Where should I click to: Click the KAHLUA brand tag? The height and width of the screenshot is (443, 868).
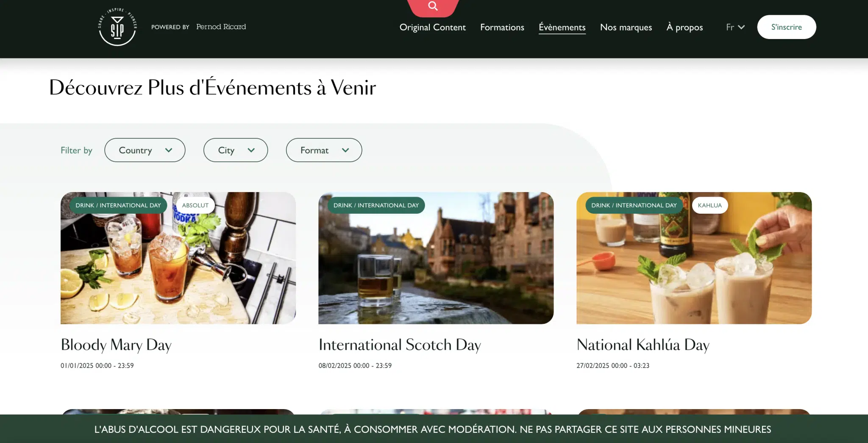tap(709, 205)
